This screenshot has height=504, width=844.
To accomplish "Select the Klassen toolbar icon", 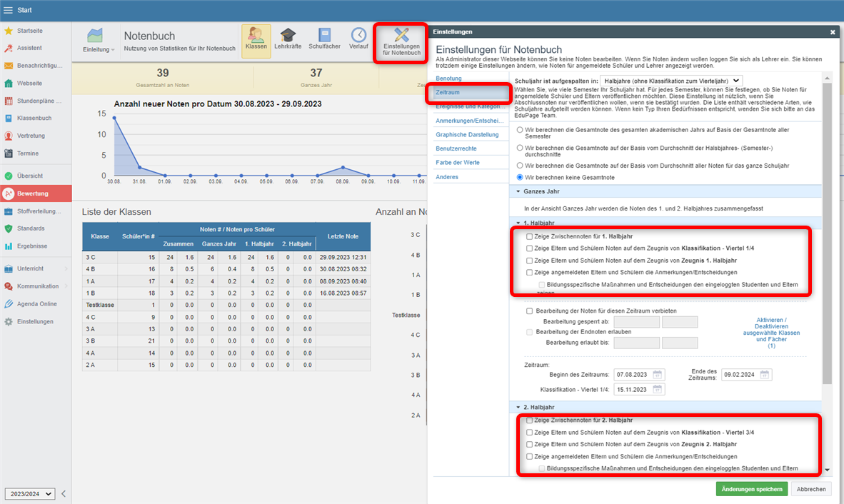I will (x=256, y=41).
